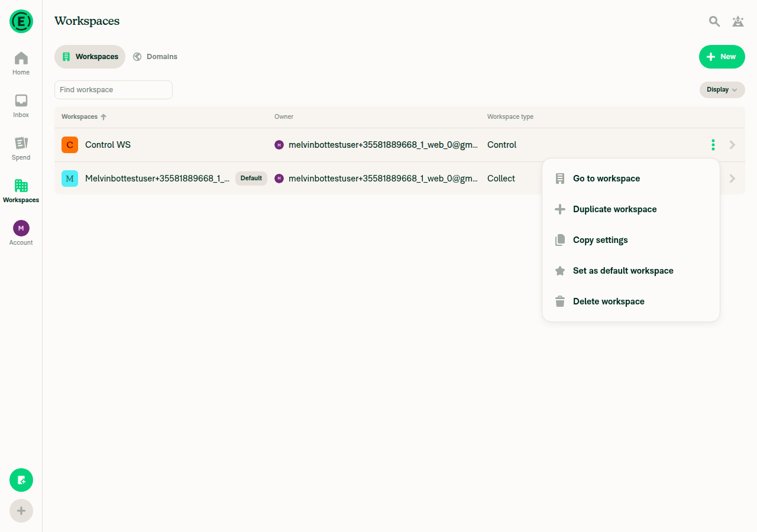757x532 pixels.
Task: Choose Delete workspace from menu
Action: point(631,301)
